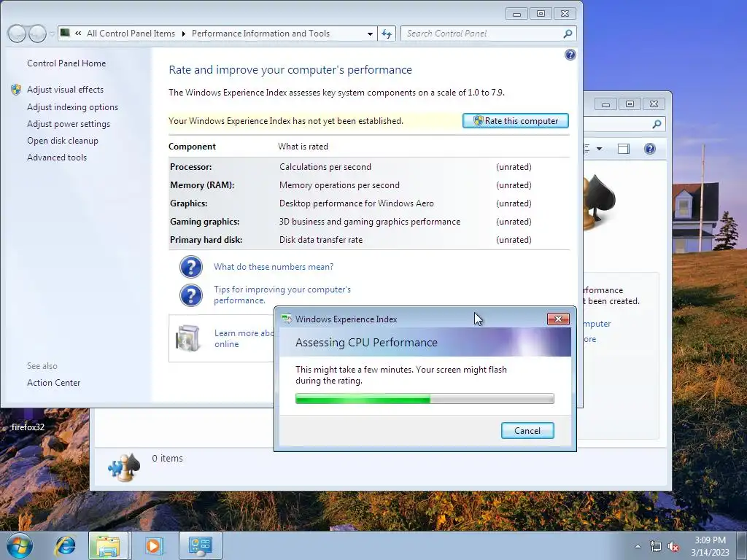This screenshot has width=747, height=560.
Task: Expand breadcrumb arrow after All Control Panel Items
Action: click(183, 34)
